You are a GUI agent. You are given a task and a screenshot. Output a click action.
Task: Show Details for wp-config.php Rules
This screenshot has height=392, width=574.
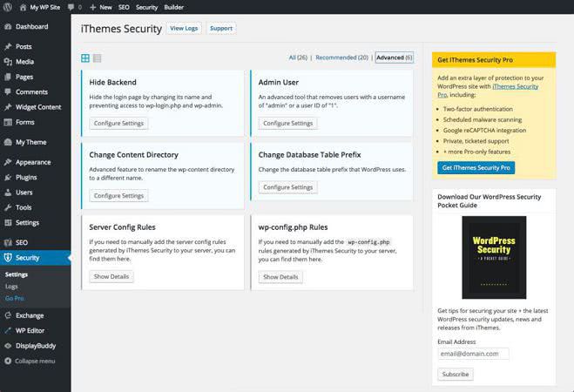(x=280, y=277)
